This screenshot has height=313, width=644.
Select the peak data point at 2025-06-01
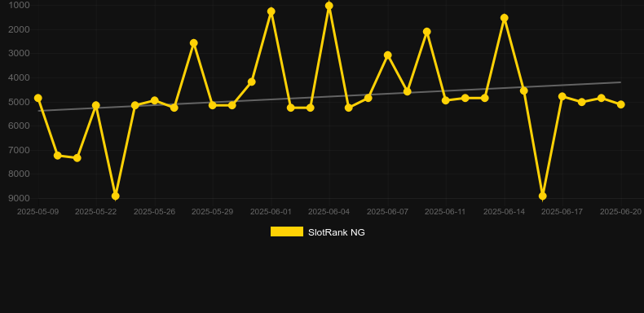click(x=271, y=11)
